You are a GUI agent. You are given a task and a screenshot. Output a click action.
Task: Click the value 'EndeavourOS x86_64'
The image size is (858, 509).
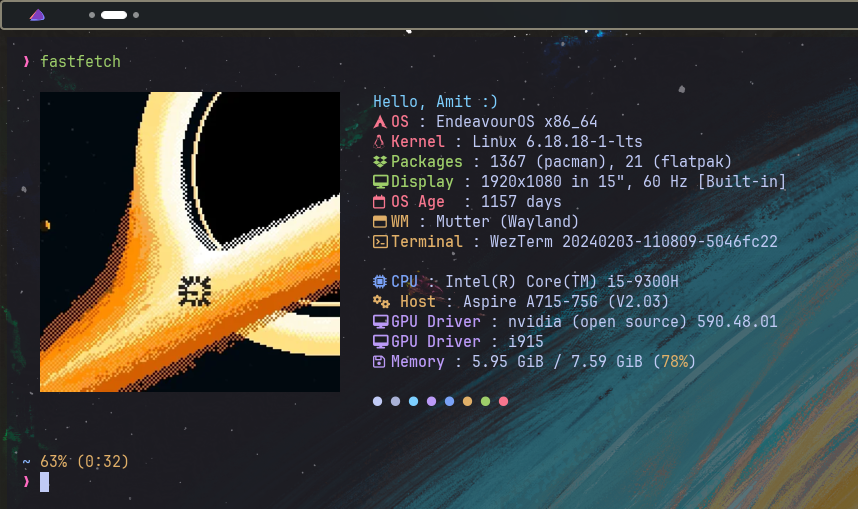click(x=517, y=122)
